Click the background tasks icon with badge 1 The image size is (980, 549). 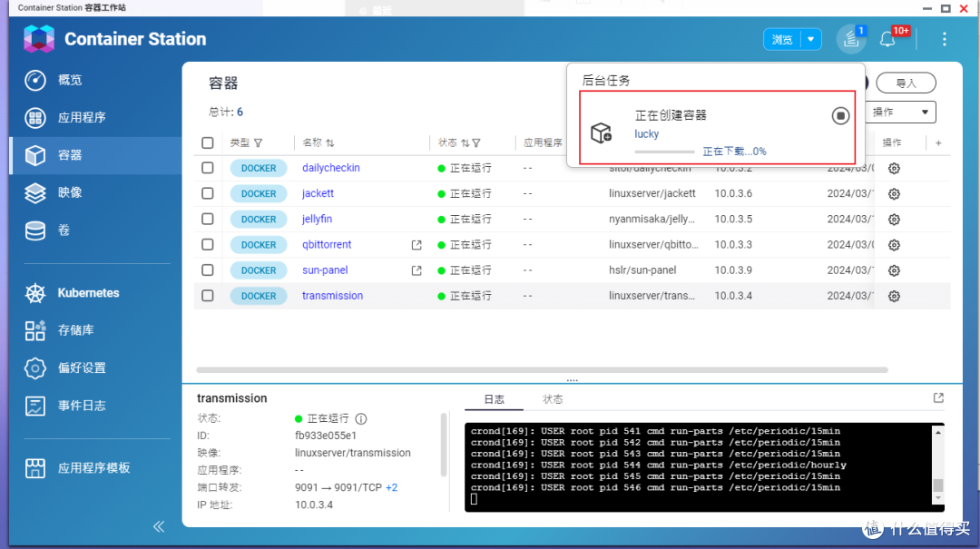(x=851, y=39)
